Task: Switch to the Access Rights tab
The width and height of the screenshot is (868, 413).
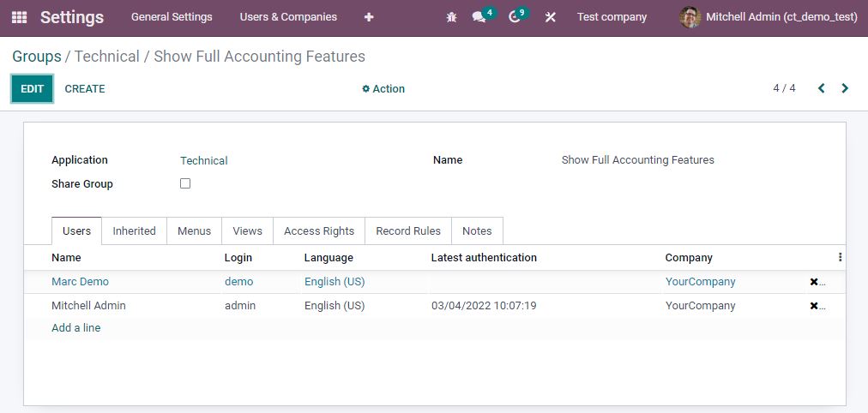Action: [x=319, y=231]
